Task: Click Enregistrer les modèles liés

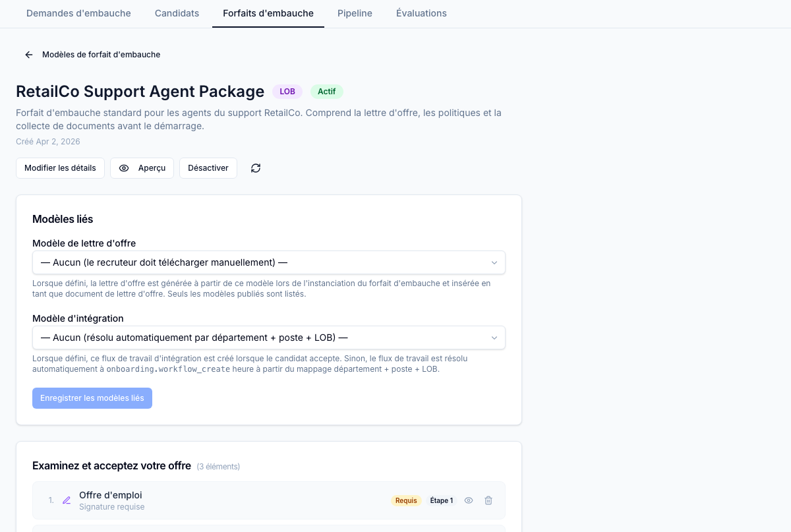Action: (92, 398)
